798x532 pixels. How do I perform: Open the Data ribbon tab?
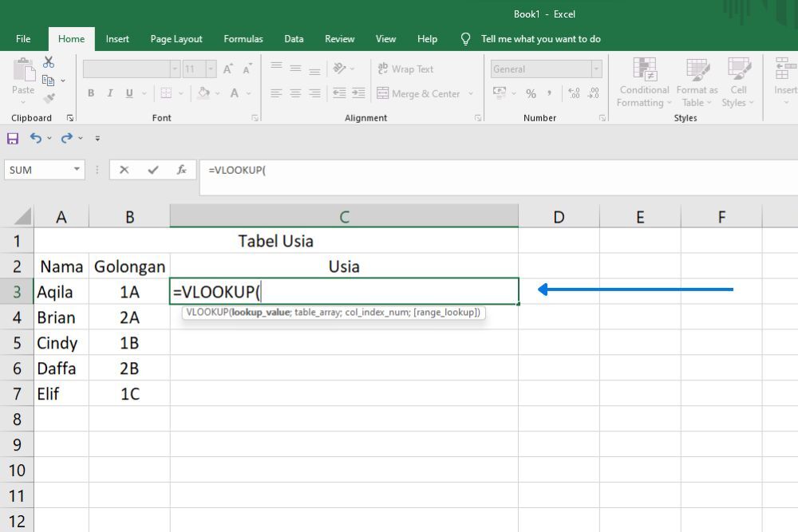[293, 38]
